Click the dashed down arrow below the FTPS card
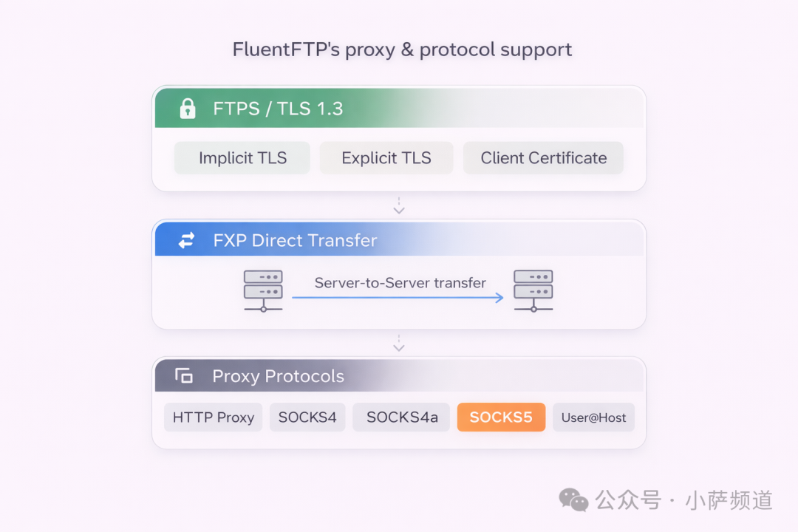Image resolution: width=798 pixels, height=532 pixels. 399,205
